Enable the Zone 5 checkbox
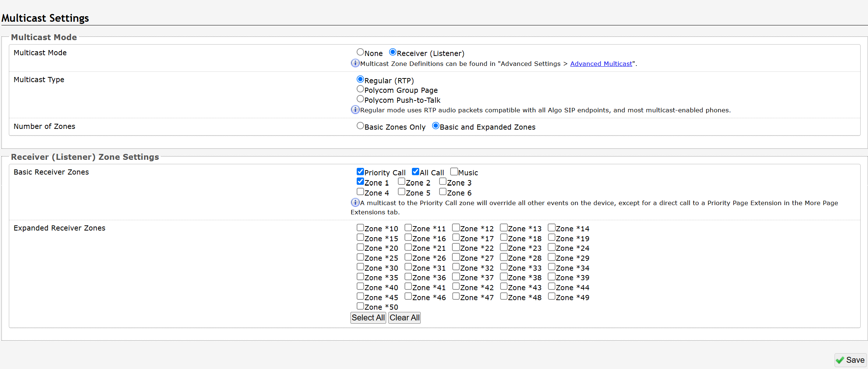Viewport: 868px width, 369px height. click(402, 192)
